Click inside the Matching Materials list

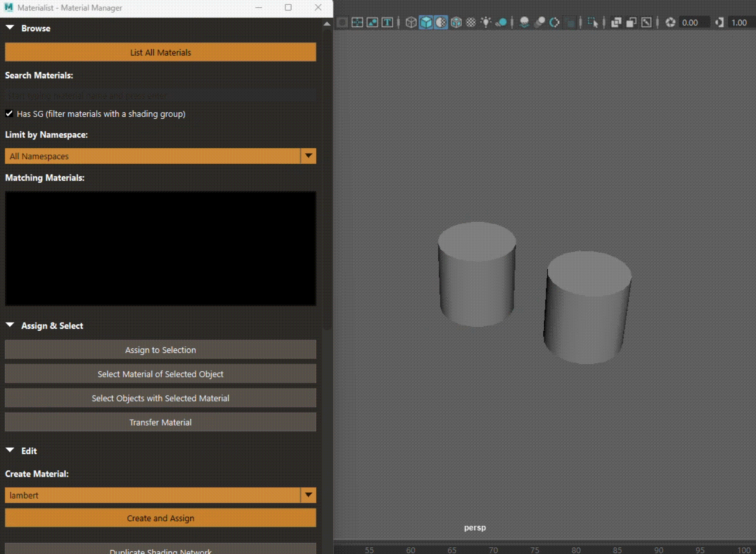161,248
